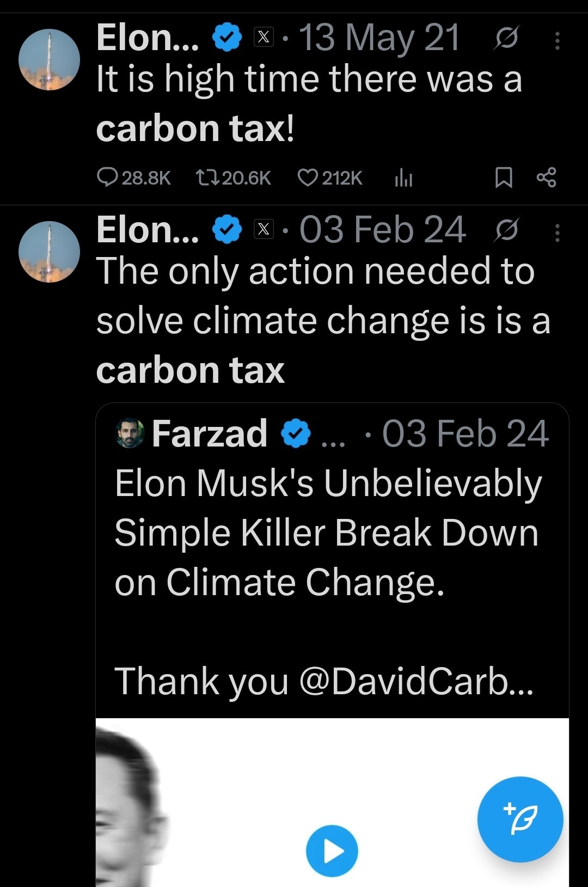This screenshot has height=887, width=588.
Task: Tap the 03 Feb 24 date on Elon's tweet
Action: (382, 230)
